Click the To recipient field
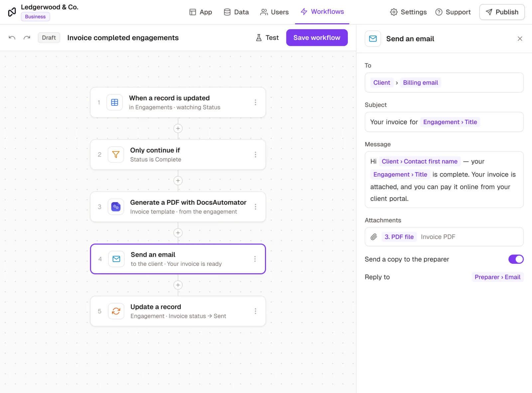532x393 pixels. point(444,82)
